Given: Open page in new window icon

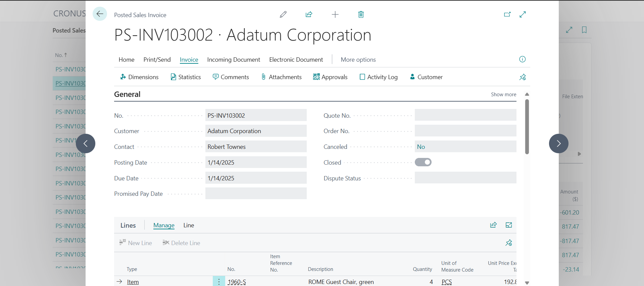Looking at the screenshot, I should [x=507, y=14].
